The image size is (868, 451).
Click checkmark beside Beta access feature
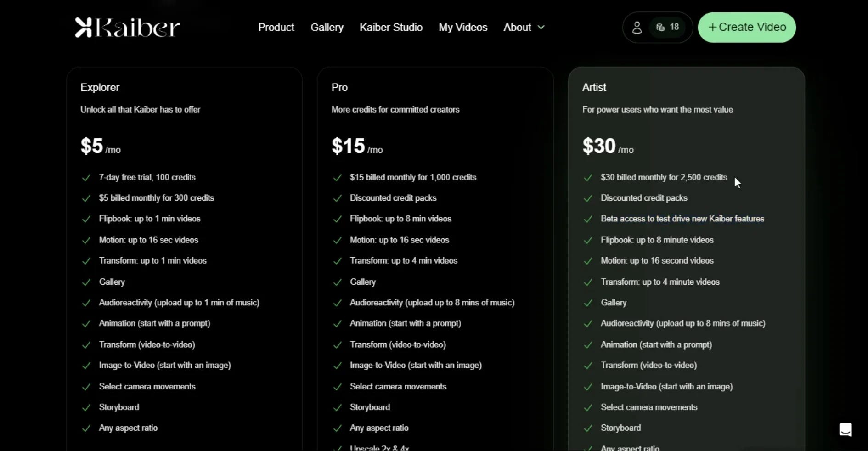click(x=589, y=219)
